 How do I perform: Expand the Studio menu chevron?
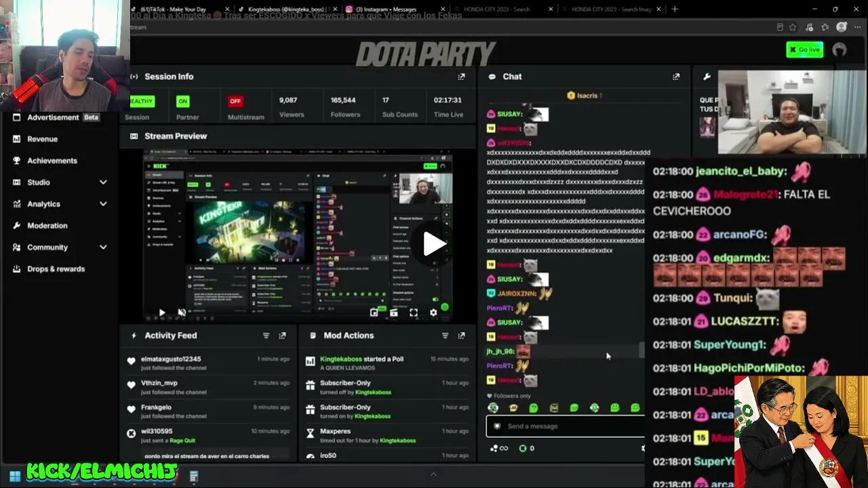coord(103,182)
